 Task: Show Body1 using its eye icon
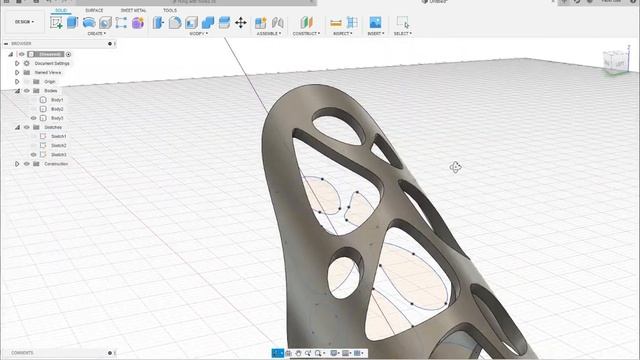tap(34, 100)
